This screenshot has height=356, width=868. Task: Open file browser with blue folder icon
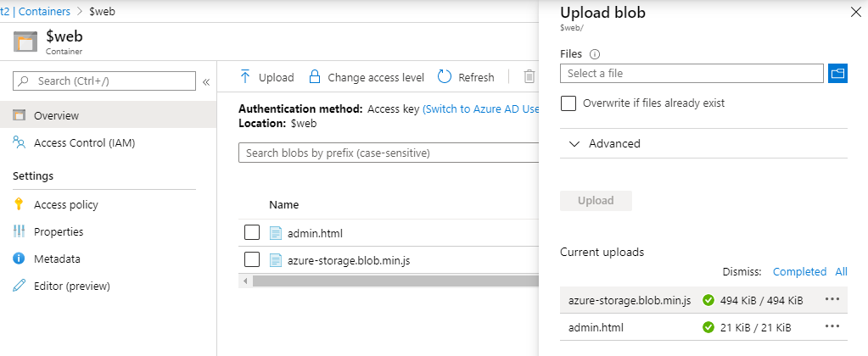pyautogui.click(x=838, y=73)
